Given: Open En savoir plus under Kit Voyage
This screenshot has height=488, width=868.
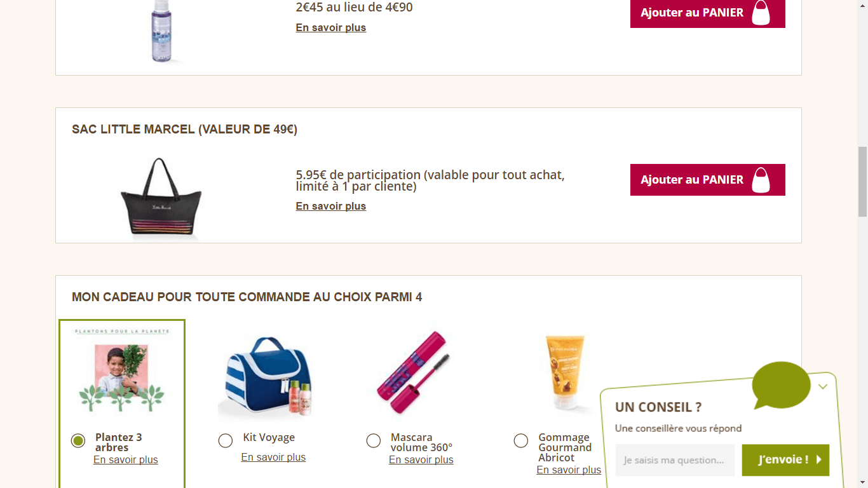Looking at the screenshot, I should [x=273, y=457].
